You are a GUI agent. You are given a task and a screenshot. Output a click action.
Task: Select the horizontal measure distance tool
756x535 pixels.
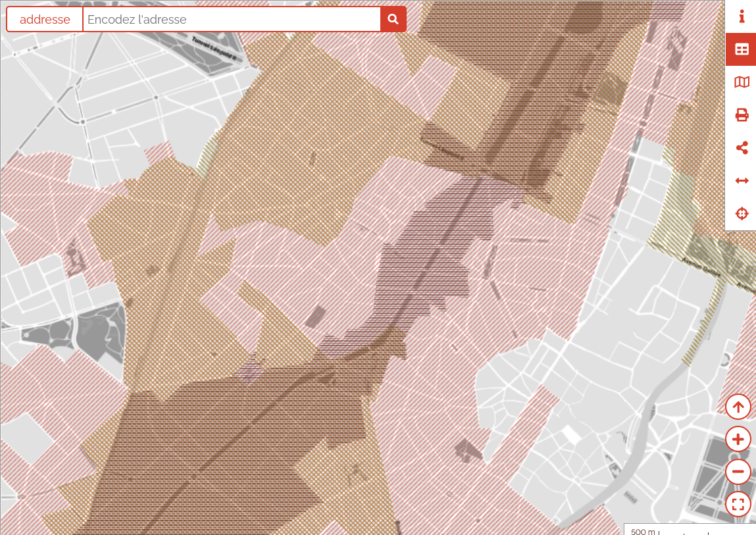click(742, 181)
